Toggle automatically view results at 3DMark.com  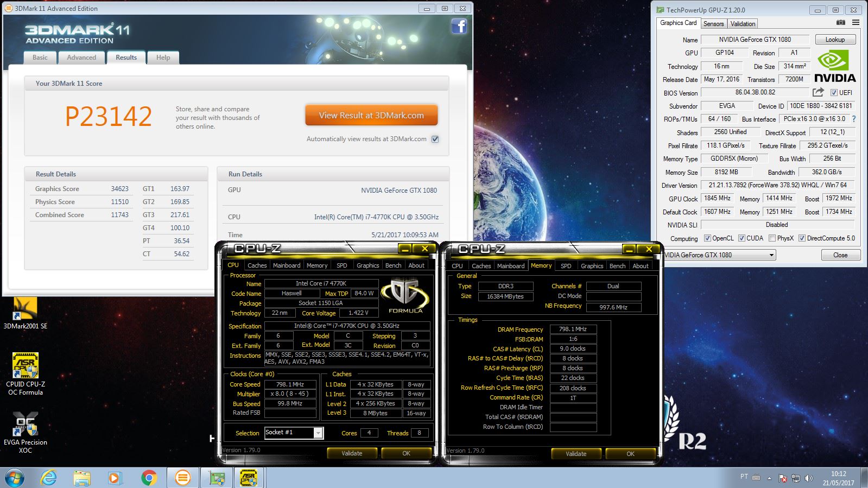(x=435, y=139)
